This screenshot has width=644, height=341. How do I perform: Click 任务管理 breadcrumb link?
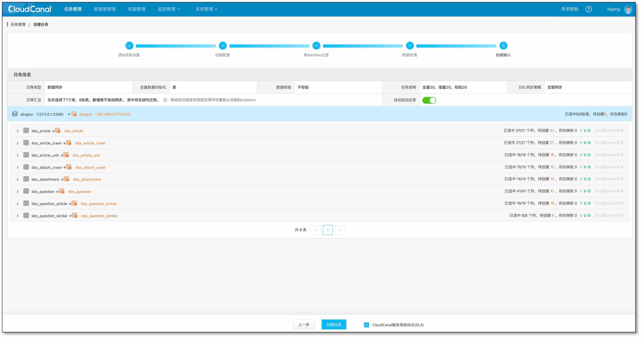pos(18,24)
